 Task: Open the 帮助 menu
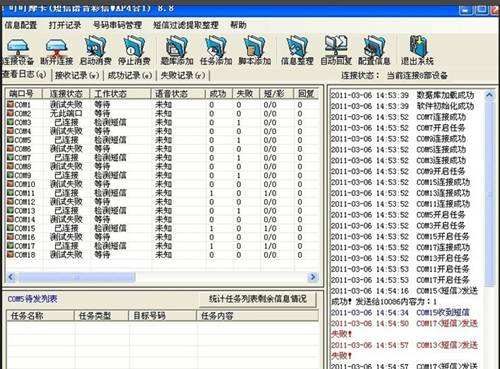[238, 25]
